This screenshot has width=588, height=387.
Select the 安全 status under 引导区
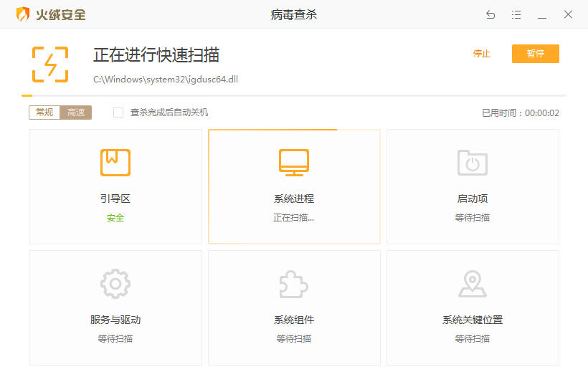click(115, 218)
